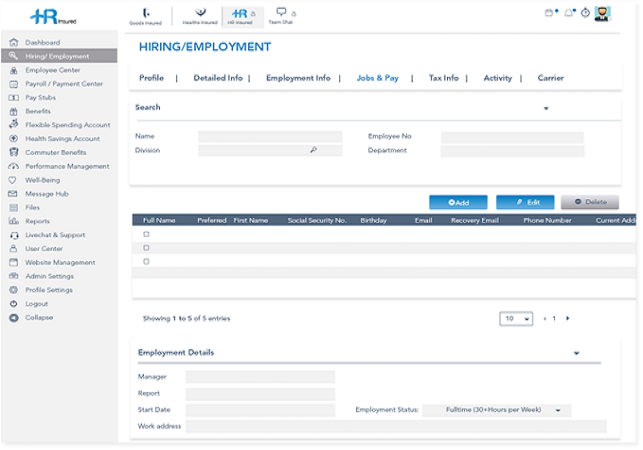This screenshot has width=643, height=450.
Task: Open the Employment Status dropdown
Action: point(497,410)
